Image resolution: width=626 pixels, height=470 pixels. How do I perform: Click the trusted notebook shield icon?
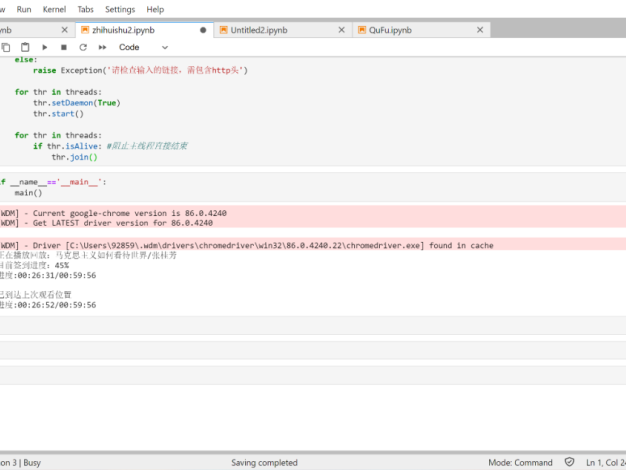tap(569, 462)
